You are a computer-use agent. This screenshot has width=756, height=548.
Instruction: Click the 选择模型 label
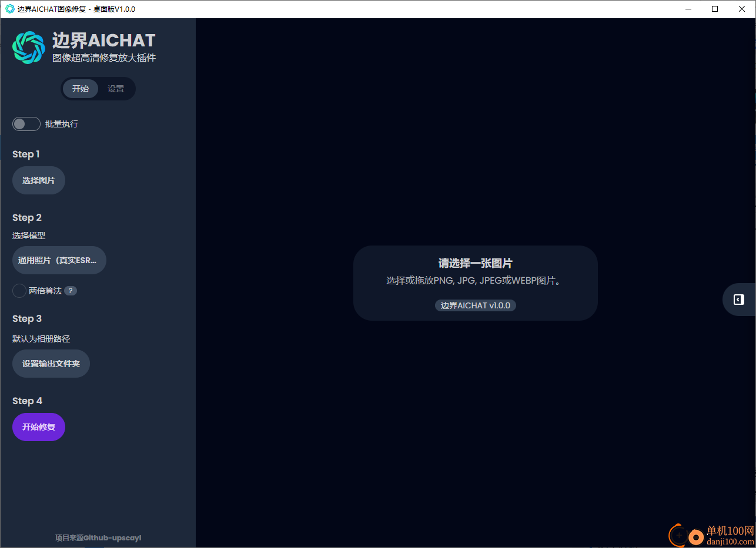click(x=29, y=236)
